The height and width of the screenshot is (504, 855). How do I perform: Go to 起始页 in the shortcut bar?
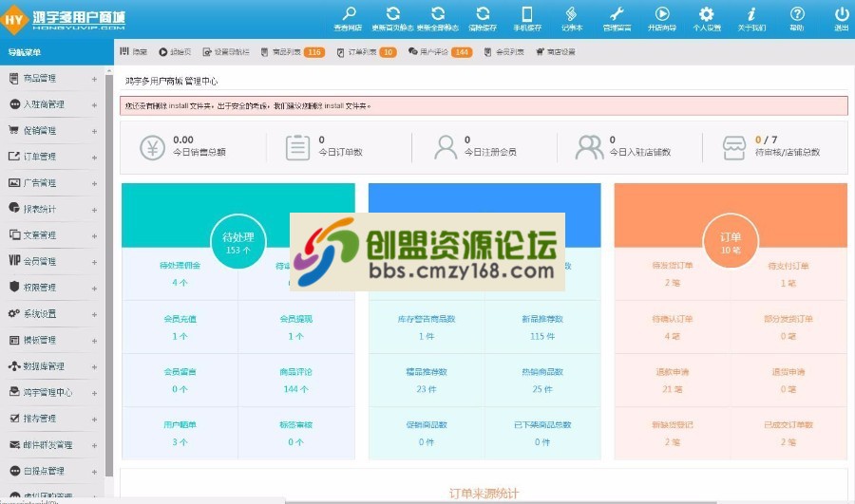[175, 52]
